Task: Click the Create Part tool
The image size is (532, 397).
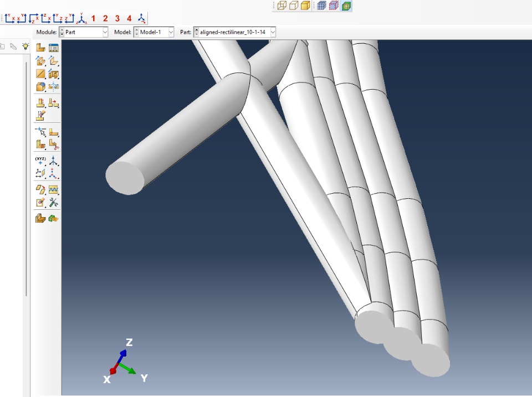Action: click(40, 48)
